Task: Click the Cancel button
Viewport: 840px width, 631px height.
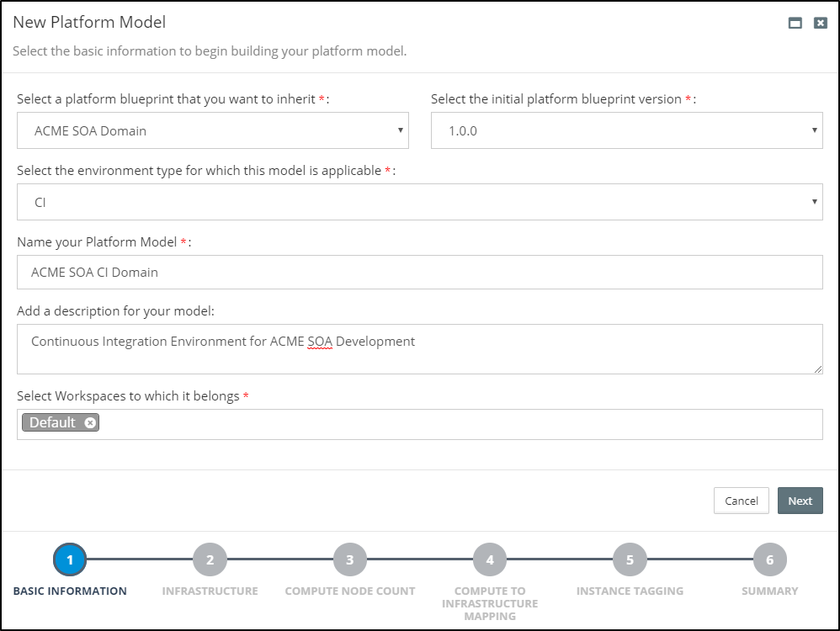Action: pyautogui.click(x=741, y=501)
